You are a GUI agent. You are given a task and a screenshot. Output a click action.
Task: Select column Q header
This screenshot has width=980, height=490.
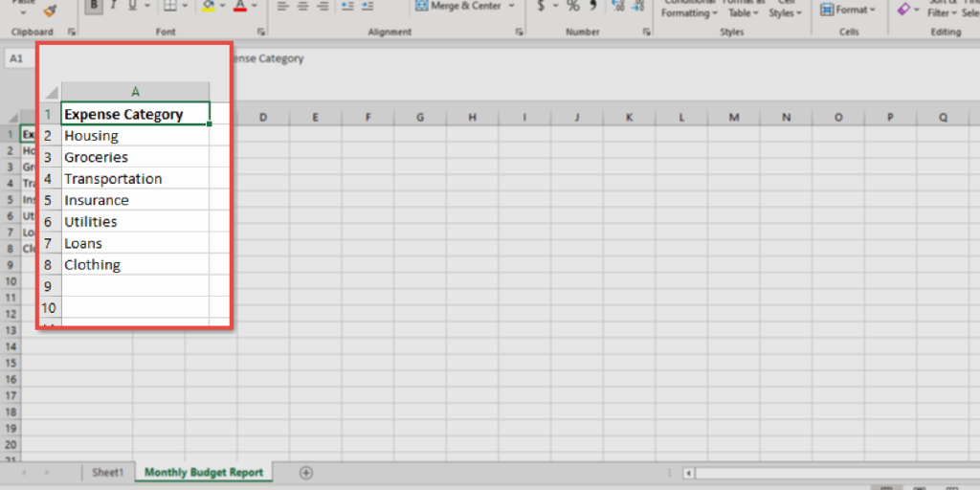(x=943, y=117)
